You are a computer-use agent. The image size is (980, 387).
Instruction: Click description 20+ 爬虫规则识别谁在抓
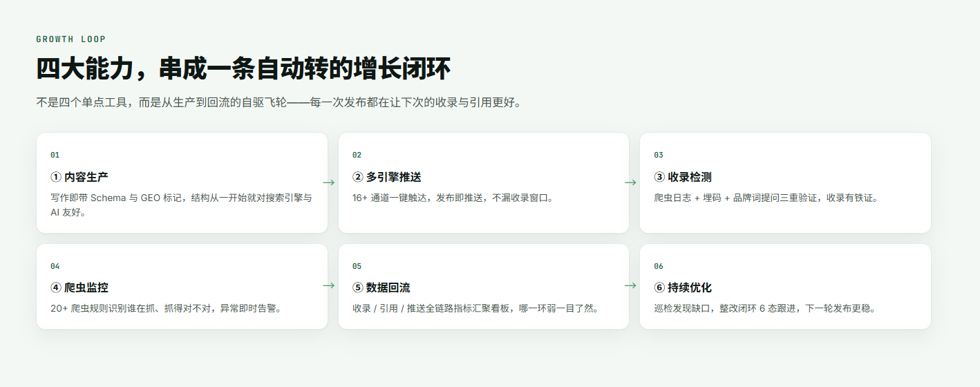click(x=166, y=308)
